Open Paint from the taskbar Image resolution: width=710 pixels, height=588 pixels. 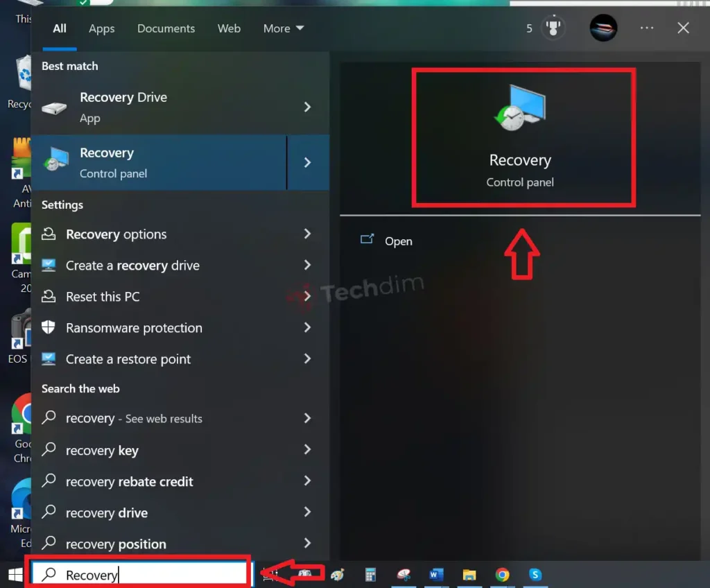337,574
